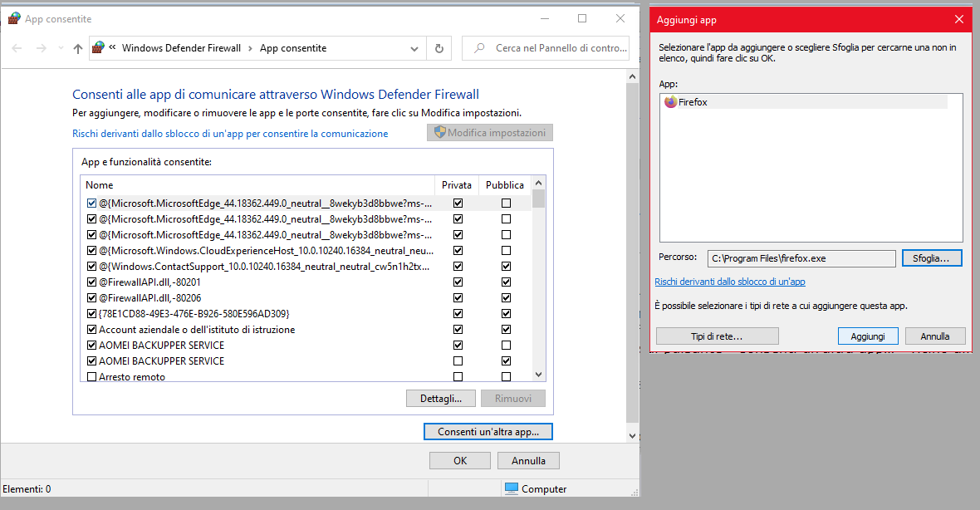Viewport: 980px width, 510px height.
Task: Click the Computer icon in the status bar
Action: point(512,488)
